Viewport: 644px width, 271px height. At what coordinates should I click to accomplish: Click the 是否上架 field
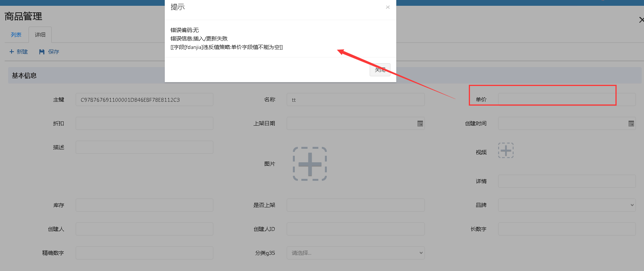point(355,205)
